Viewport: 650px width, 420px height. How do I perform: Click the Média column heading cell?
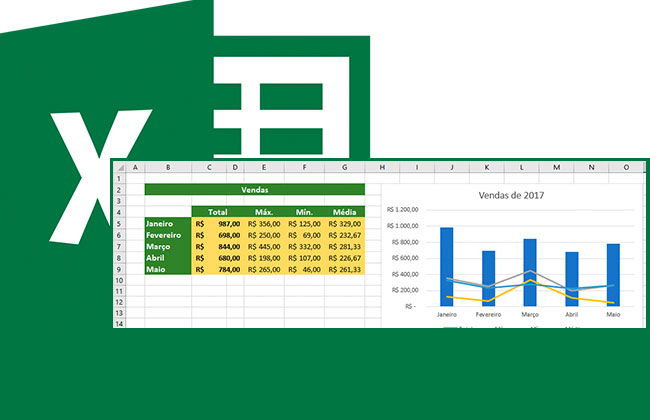344,212
